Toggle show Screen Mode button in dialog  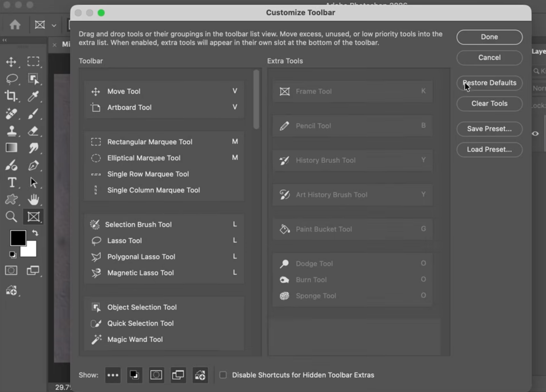[x=178, y=375]
